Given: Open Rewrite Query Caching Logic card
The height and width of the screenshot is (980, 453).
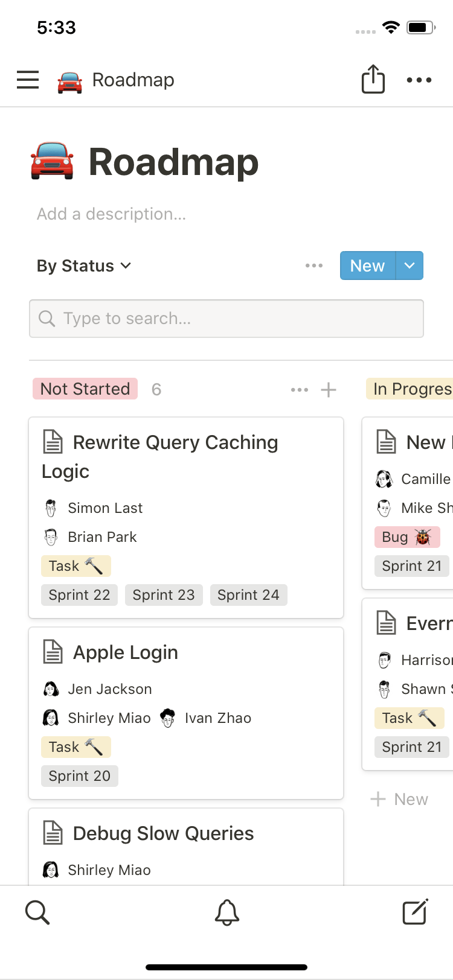Looking at the screenshot, I should 175,456.
